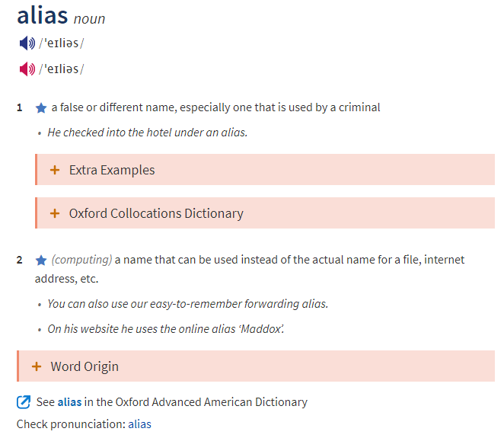Click the example 'He checked into the hotel'
This screenshot has height=438, width=504.
pos(148,133)
